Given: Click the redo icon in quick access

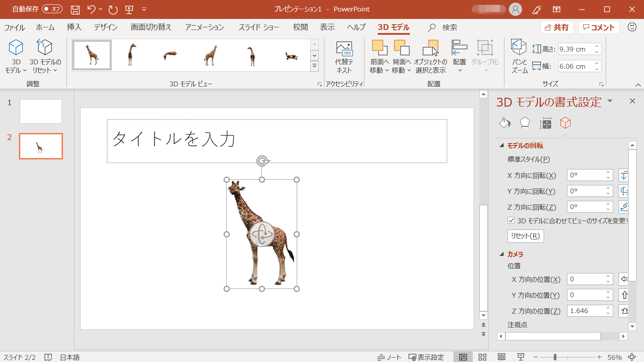Looking at the screenshot, I should pos(113,9).
